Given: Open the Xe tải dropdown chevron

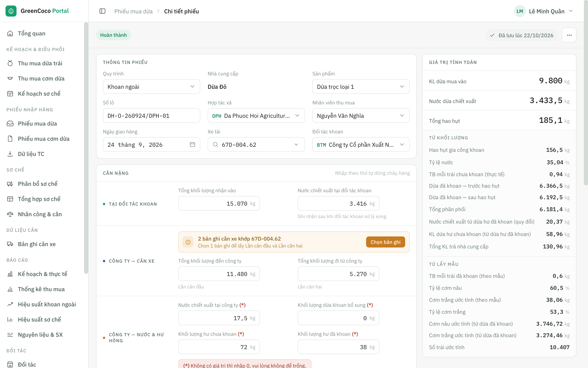Looking at the screenshot, I should [296, 145].
